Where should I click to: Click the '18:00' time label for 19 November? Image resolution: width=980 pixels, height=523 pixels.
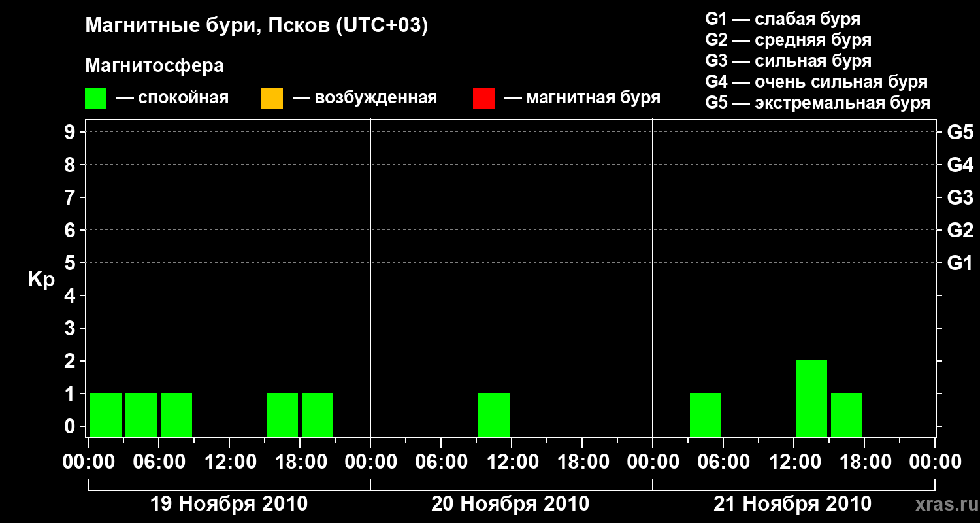300,462
